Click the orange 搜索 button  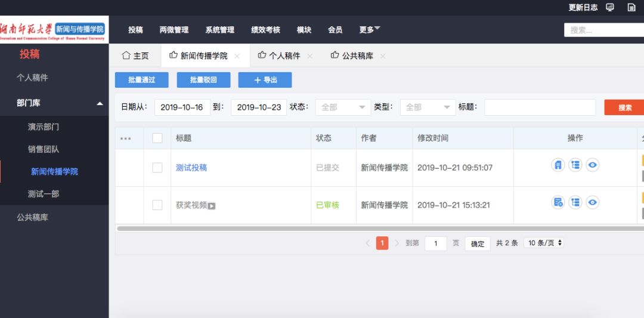pyautogui.click(x=624, y=107)
